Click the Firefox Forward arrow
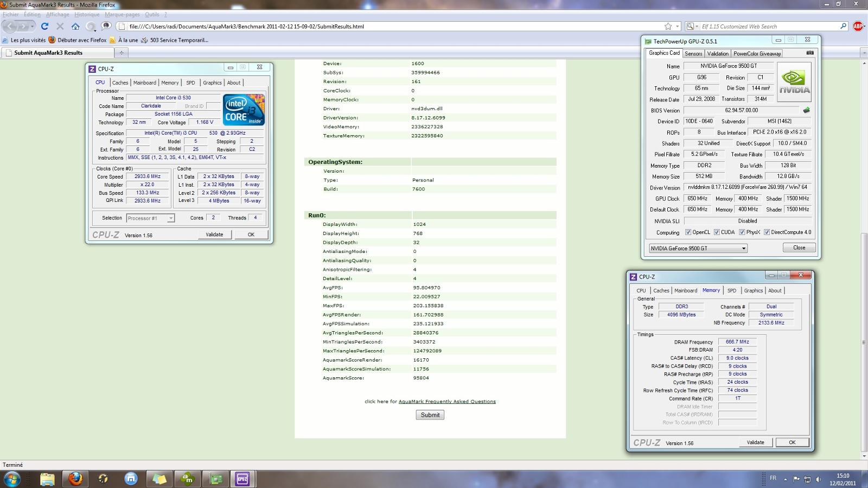This screenshot has height=488, width=868. pos(23,26)
